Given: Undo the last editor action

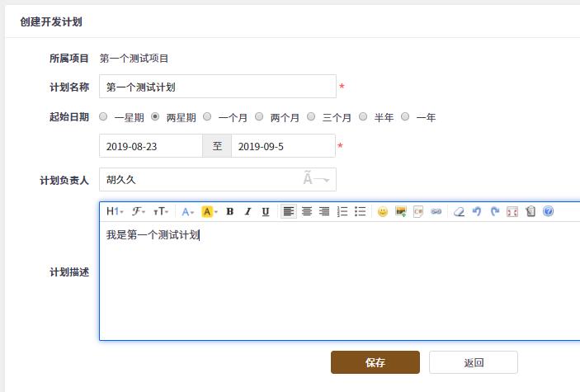Looking at the screenshot, I should 477,212.
